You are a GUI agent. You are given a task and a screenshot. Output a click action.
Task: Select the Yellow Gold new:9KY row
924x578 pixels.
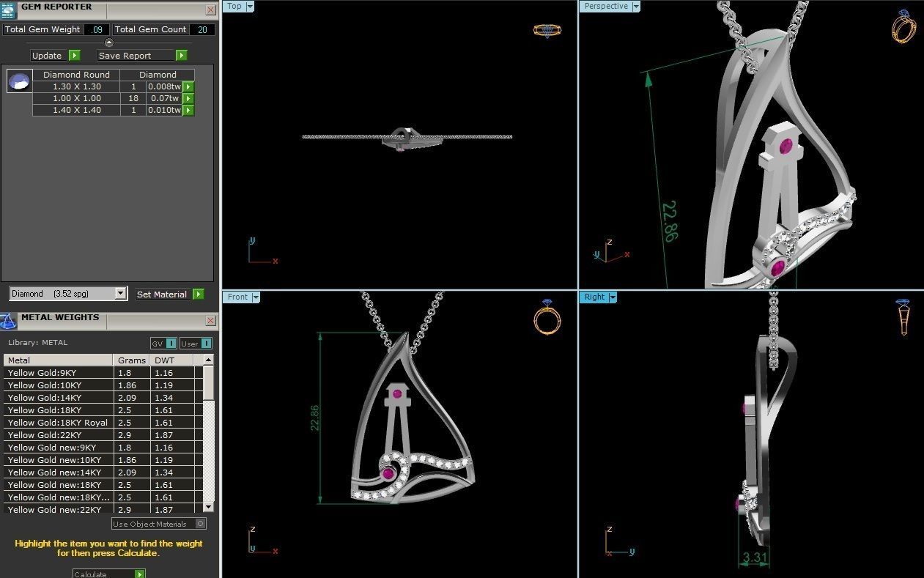coord(103,448)
